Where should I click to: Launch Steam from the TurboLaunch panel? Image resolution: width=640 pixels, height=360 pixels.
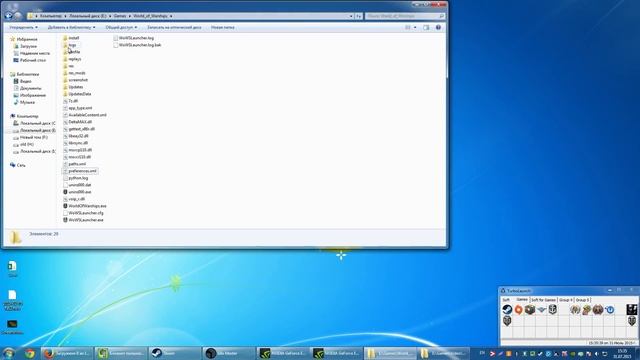pyautogui.click(x=507, y=310)
